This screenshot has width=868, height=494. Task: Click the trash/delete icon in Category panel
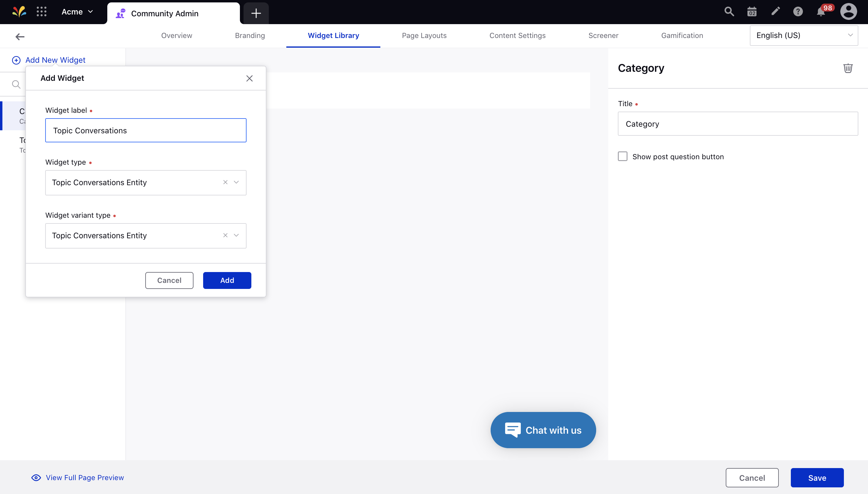pos(847,68)
